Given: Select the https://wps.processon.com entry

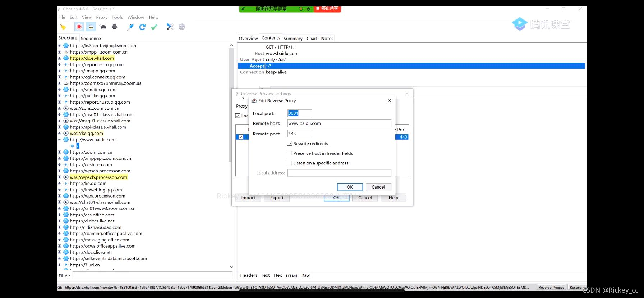Looking at the screenshot, I should coord(97,196).
